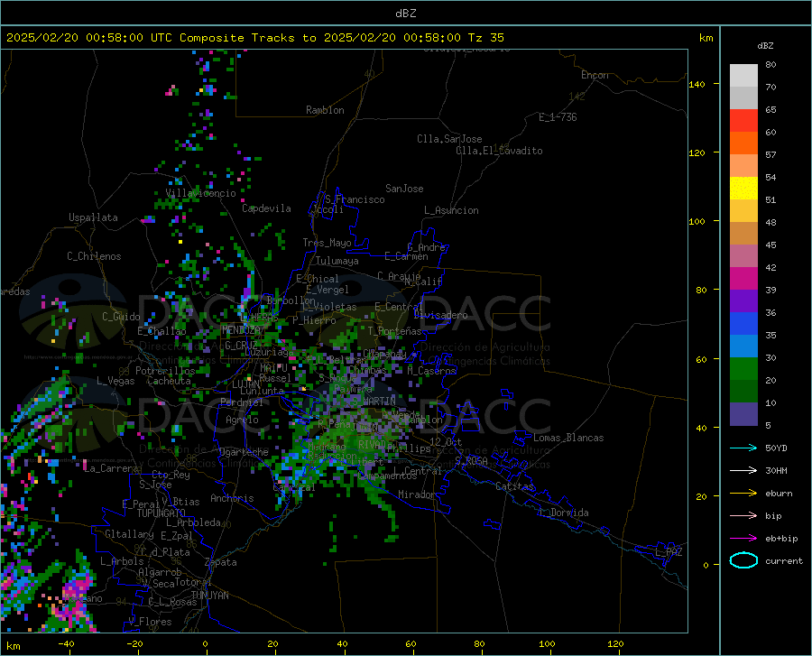812x656 pixels.
Task: Click the Tres_Mayo map label
Action: click(327, 243)
